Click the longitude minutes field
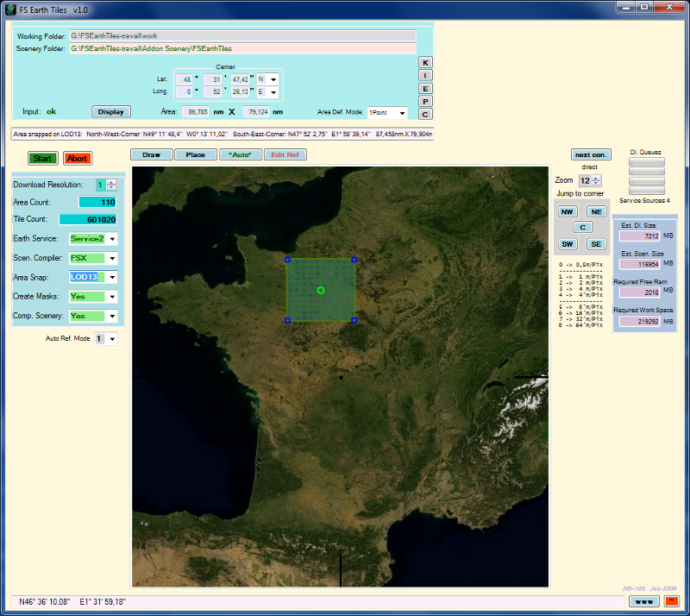The image size is (690, 616). [x=212, y=92]
